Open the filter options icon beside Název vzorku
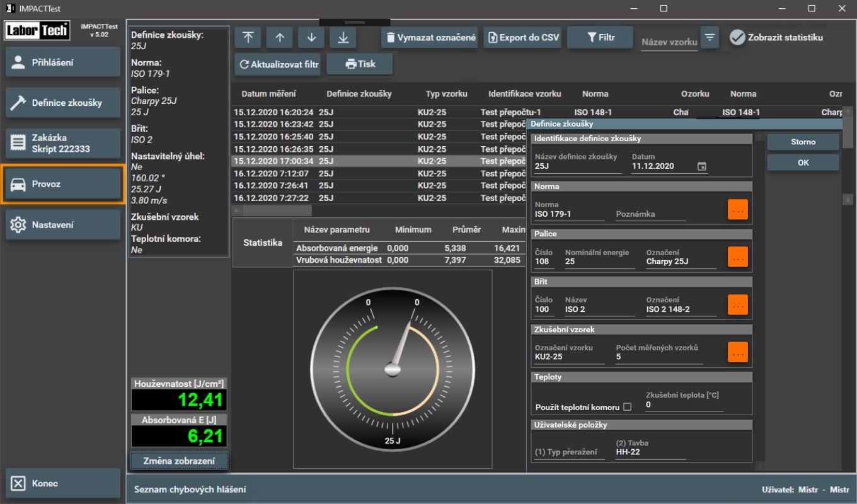Screen dimensions: 857x504 pyautogui.click(x=710, y=38)
